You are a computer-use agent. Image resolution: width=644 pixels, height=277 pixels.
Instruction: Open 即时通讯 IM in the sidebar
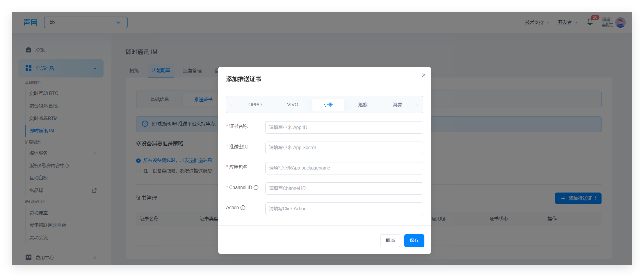[42, 131]
